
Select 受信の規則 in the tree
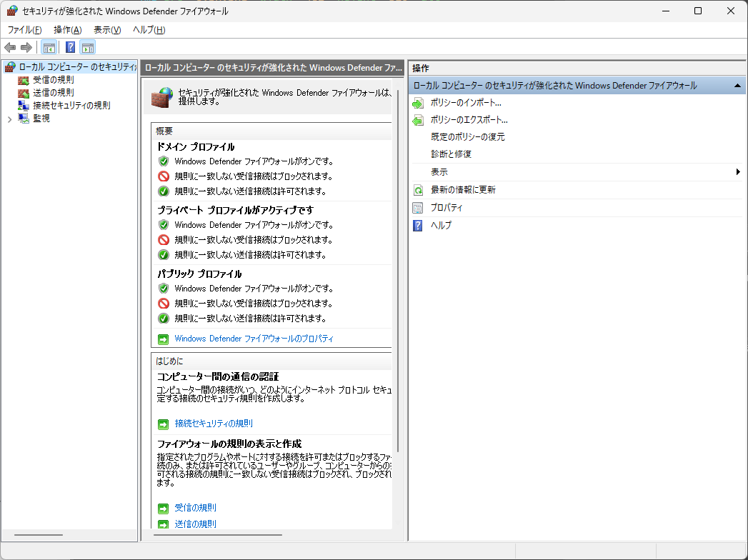(x=53, y=80)
